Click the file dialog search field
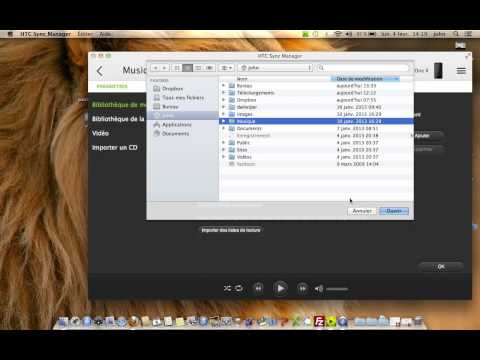480x360 pixels. (x=363, y=68)
